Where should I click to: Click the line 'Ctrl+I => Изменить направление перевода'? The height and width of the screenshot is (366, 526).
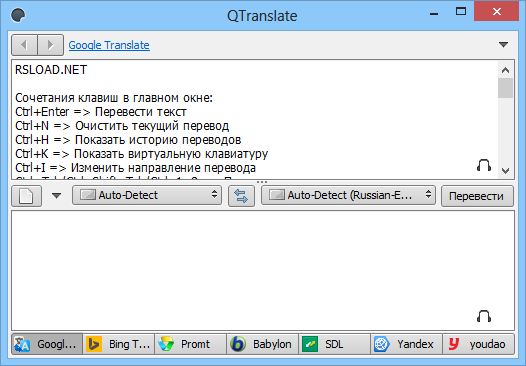pyautogui.click(x=136, y=168)
